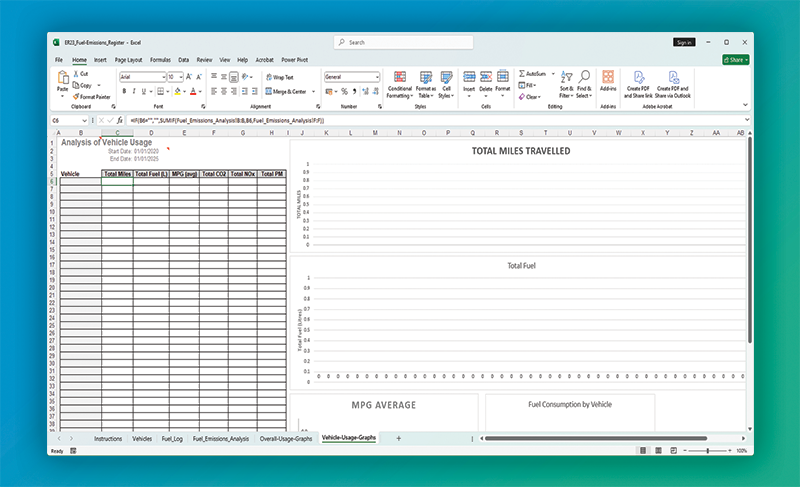Click the zoom slider in status bar
The width and height of the screenshot is (800, 487).
click(x=708, y=451)
